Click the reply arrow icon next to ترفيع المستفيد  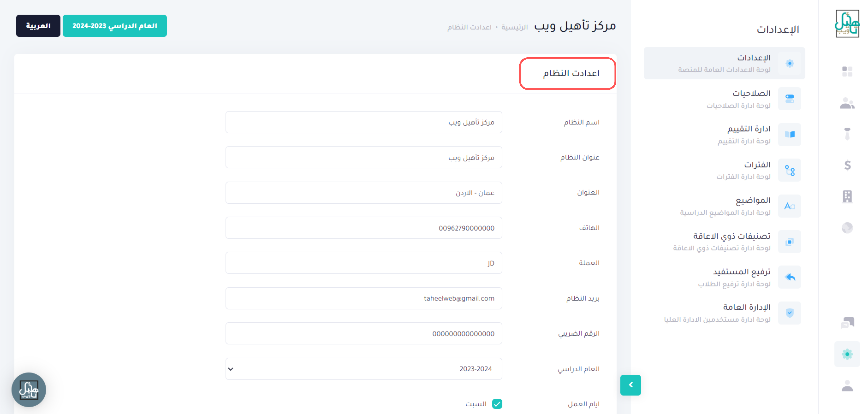coord(790,277)
